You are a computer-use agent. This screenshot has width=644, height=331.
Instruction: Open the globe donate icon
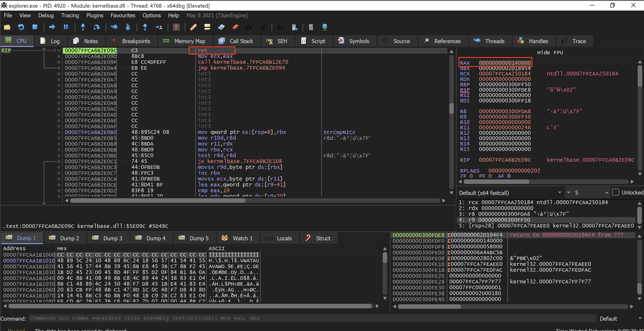pyautogui.click(x=324, y=27)
